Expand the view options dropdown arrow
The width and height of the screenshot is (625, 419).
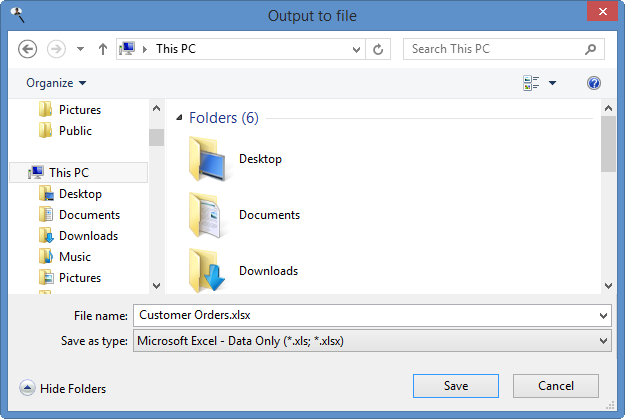553,83
